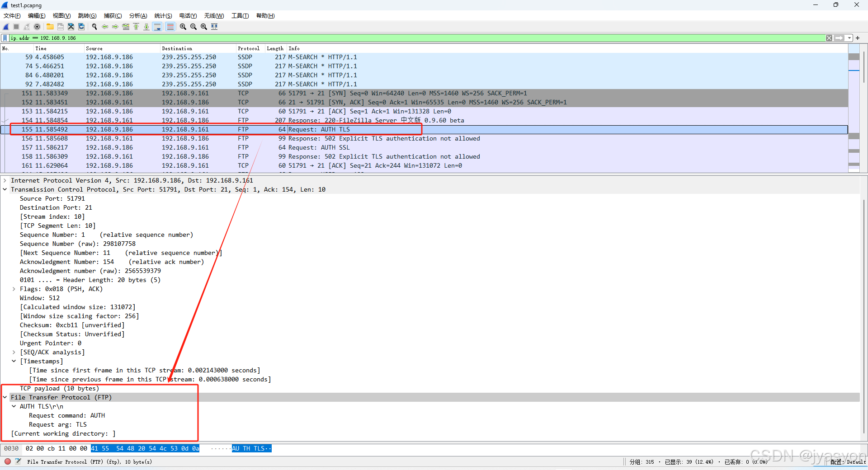This screenshot has height=470, width=868.
Task: Start a new capture with the shark fin icon
Action: [x=5, y=27]
